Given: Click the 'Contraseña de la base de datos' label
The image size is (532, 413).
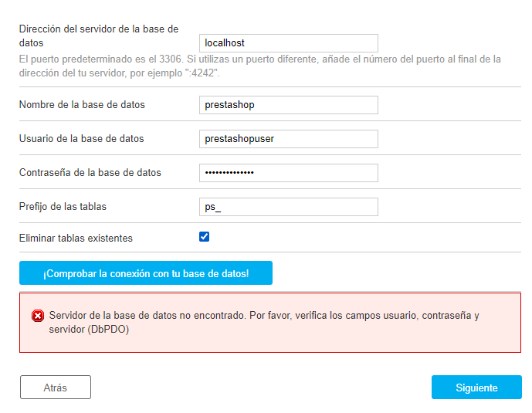Looking at the screenshot, I should [90, 173].
